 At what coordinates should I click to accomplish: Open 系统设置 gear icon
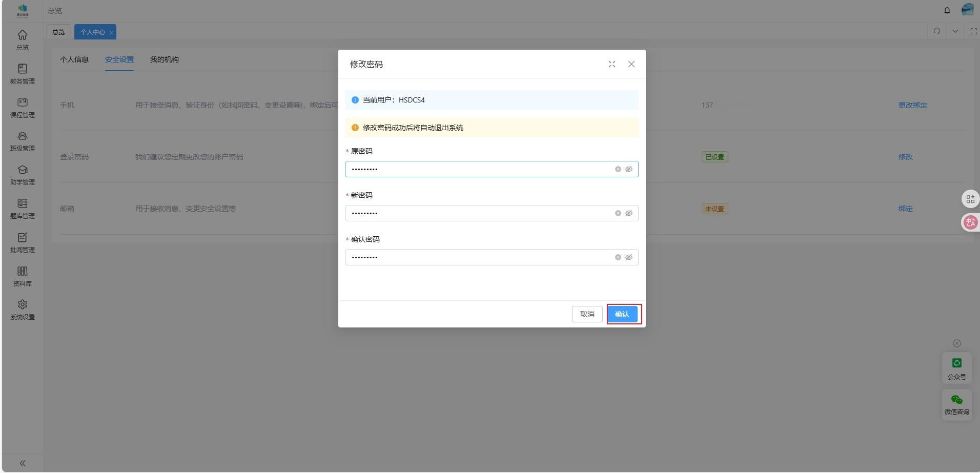click(23, 310)
